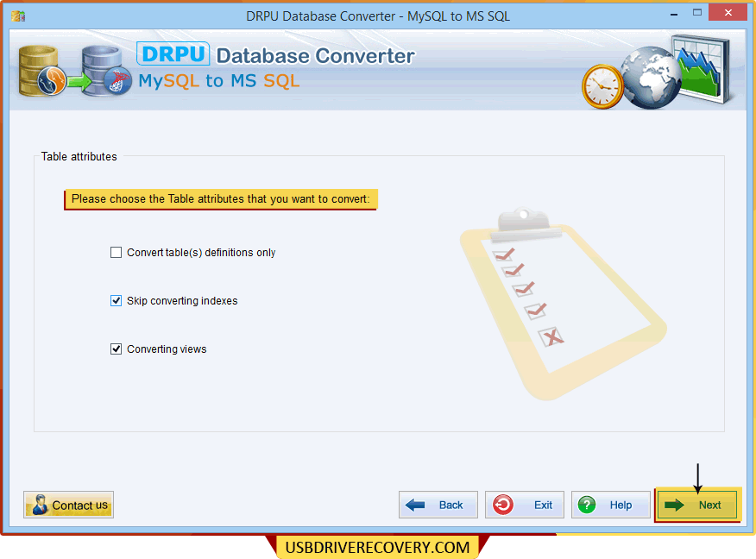Click the DRPU logo in banner
Viewport: 756px width, 559px height.
click(x=173, y=54)
